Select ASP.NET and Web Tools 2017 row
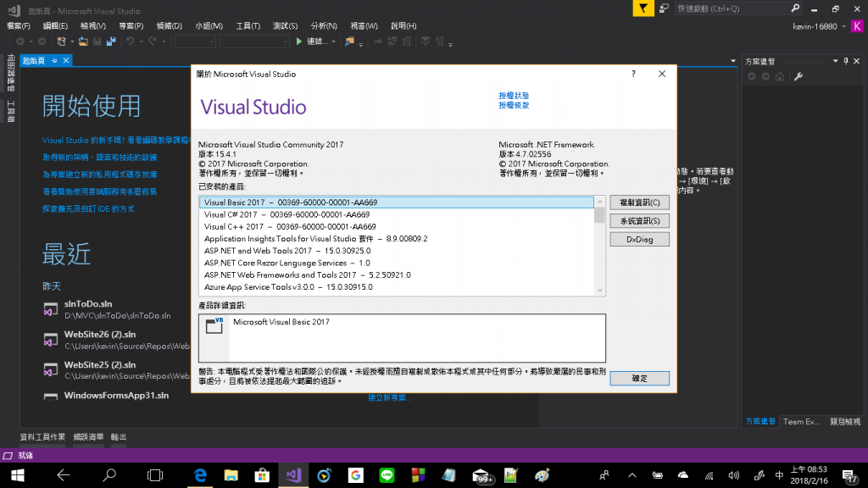Viewport: 868px width, 488px height. (397, 251)
